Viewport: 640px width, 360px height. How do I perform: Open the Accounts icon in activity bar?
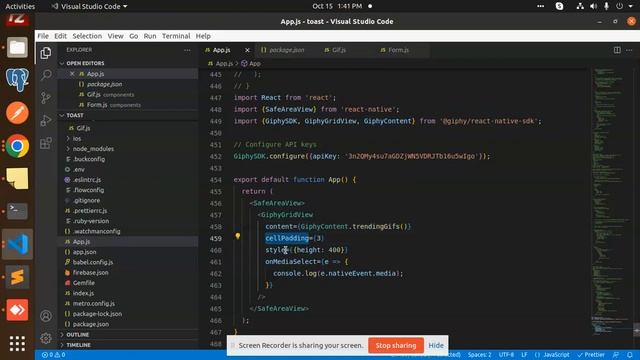46,316
